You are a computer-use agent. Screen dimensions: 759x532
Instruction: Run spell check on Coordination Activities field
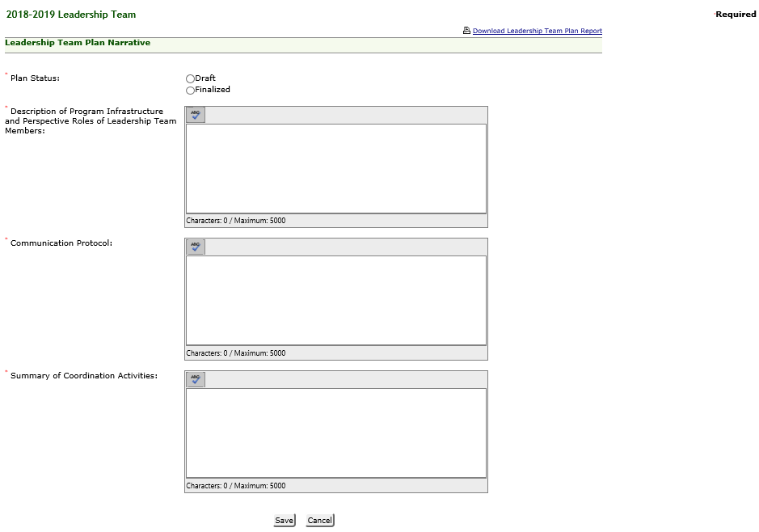tap(196, 379)
